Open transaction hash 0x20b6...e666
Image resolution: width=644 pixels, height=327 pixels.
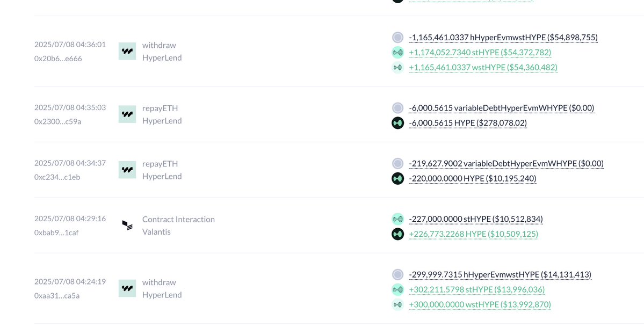click(58, 59)
